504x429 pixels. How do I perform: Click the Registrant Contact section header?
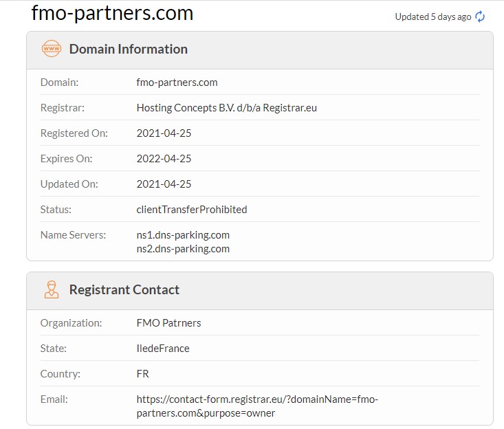[124, 289]
